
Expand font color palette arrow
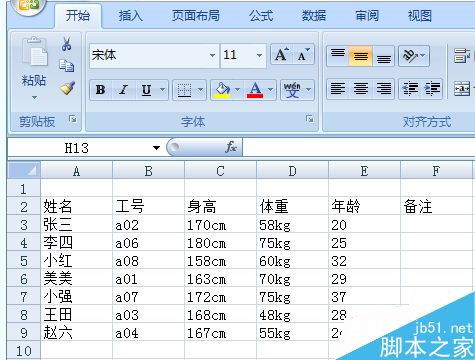270,89
